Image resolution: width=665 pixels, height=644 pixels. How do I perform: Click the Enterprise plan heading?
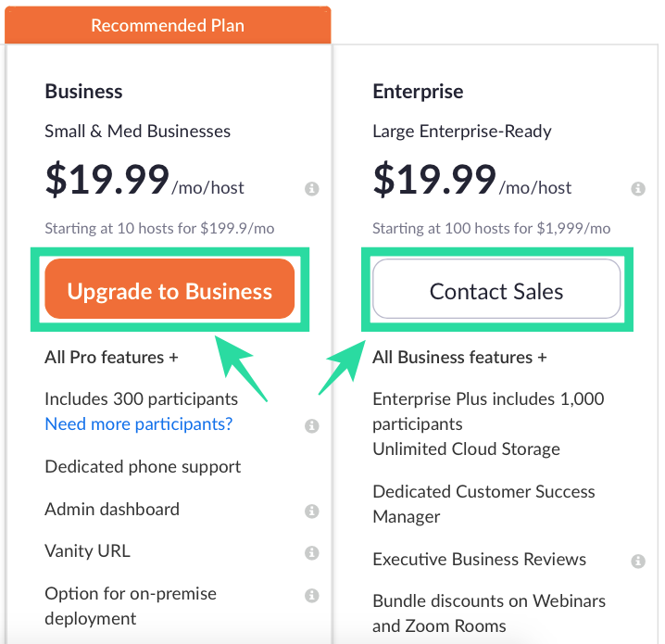point(418,92)
